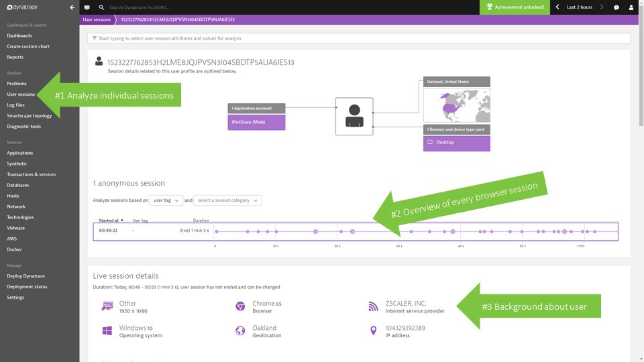Open Log files in sidebar
The image size is (644, 362).
click(15, 105)
